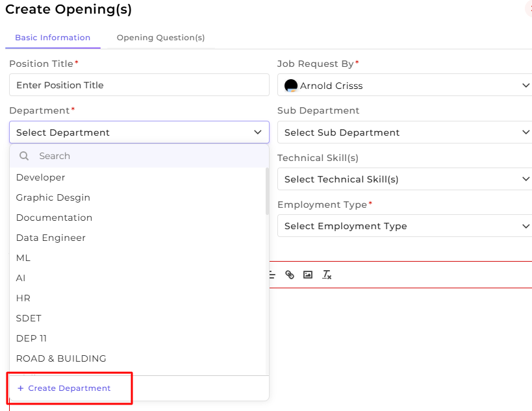Viewport: 532px width, 411px height.
Task: Click the avatar next to Arnold Crisss
Action: point(291,86)
